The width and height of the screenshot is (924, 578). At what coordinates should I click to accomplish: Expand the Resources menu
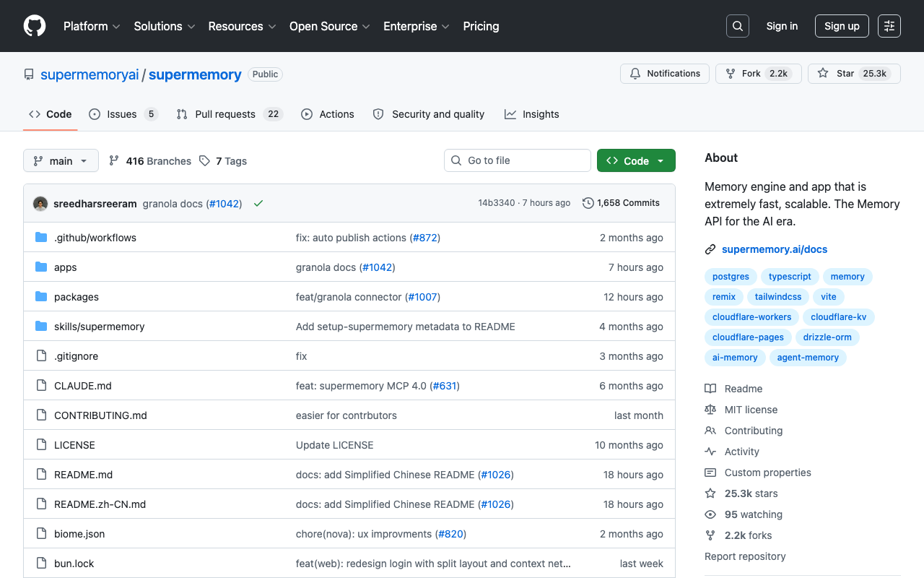(x=242, y=26)
